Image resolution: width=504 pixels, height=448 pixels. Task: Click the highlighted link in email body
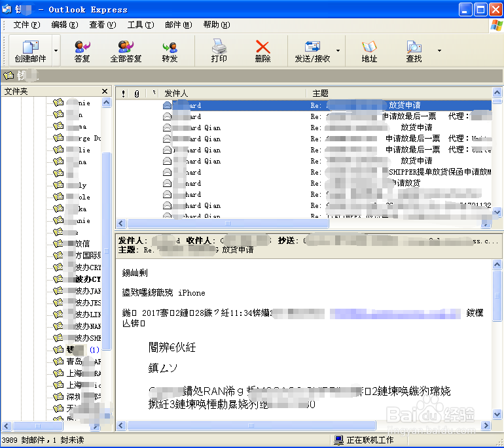[395, 313]
